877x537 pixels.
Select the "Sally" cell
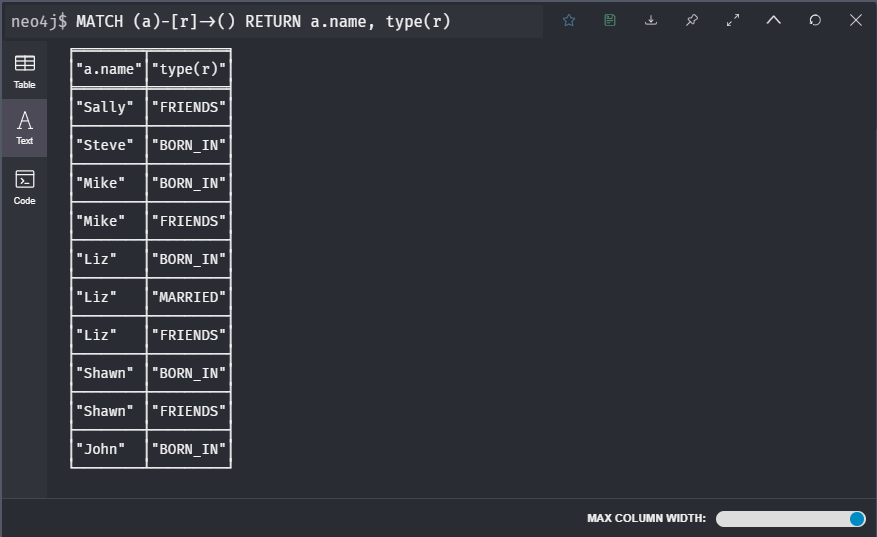pos(104,107)
